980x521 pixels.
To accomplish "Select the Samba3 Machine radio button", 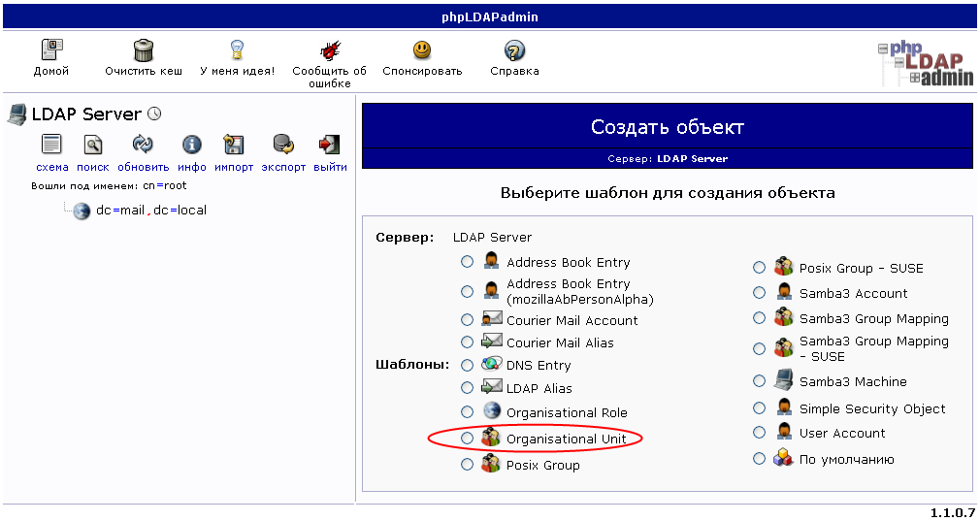I will (759, 380).
